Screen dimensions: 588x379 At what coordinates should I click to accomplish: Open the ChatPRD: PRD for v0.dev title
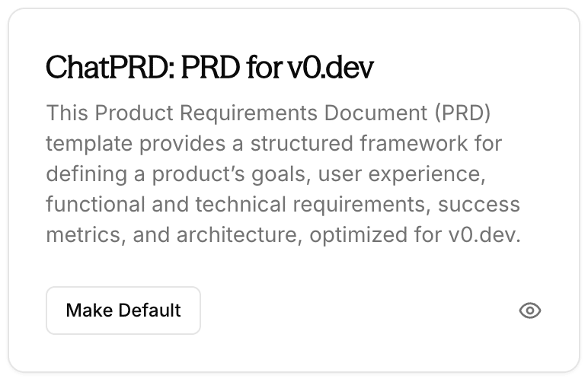pos(209,67)
